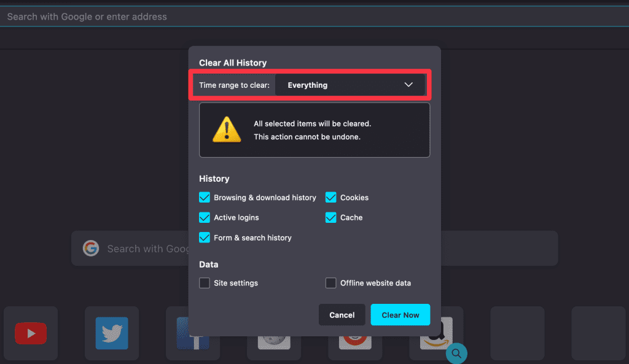629x364 pixels.
Task: Click the Google logo in search box
Action: click(91, 248)
